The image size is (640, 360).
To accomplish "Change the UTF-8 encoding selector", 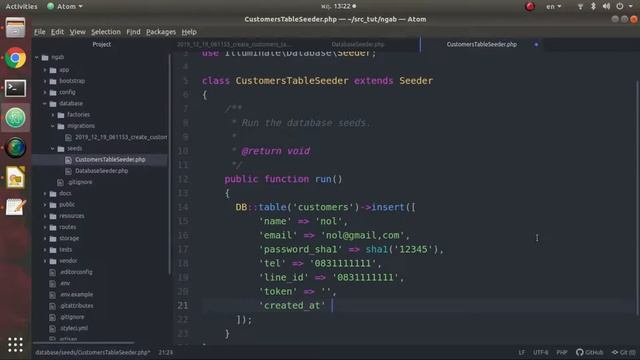I will [x=540, y=352].
